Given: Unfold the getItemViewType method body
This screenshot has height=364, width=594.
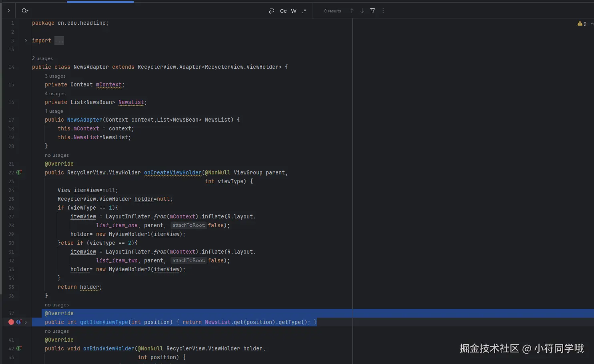Looking at the screenshot, I should 26,322.
